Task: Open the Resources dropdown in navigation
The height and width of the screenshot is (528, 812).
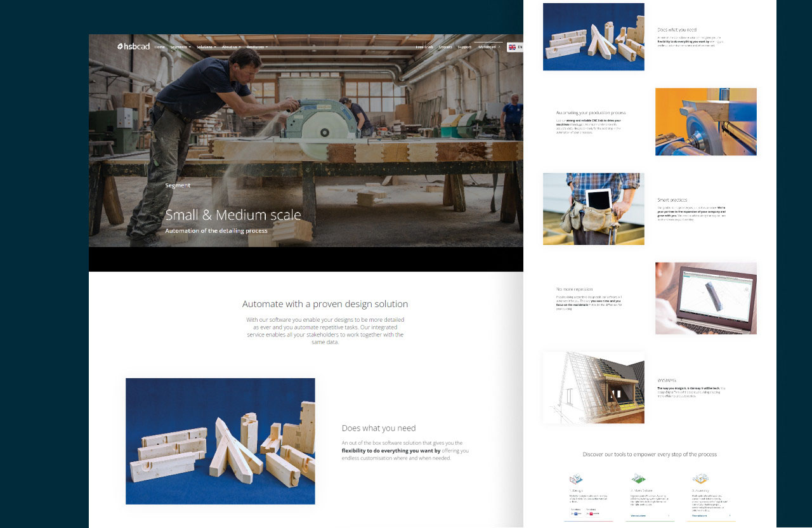Action: point(257,47)
